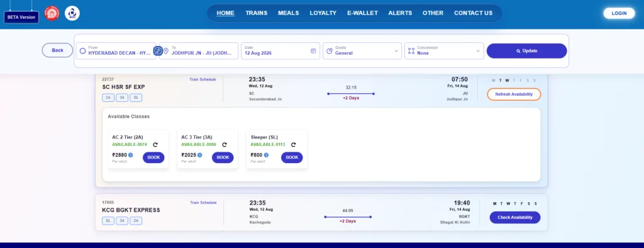Expand the Quota dropdown

396,51
